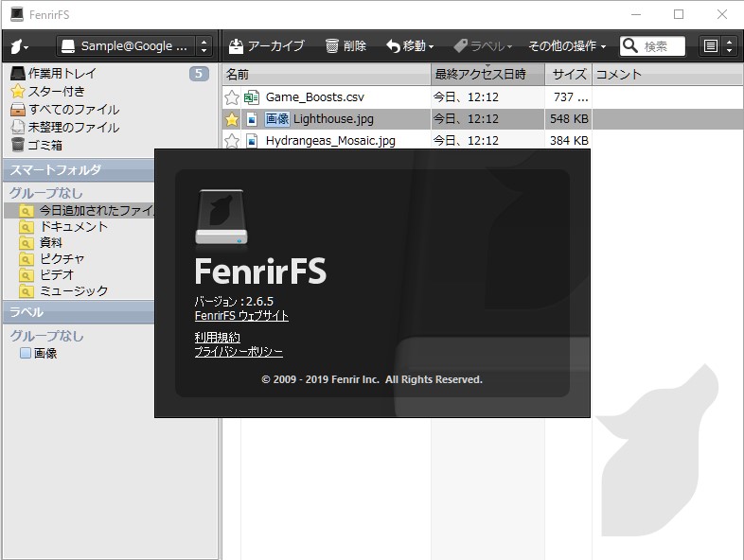Sort by 最終アクセス日時 column header
The image size is (744, 560).
pyautogui.click(x=487, y=75)
